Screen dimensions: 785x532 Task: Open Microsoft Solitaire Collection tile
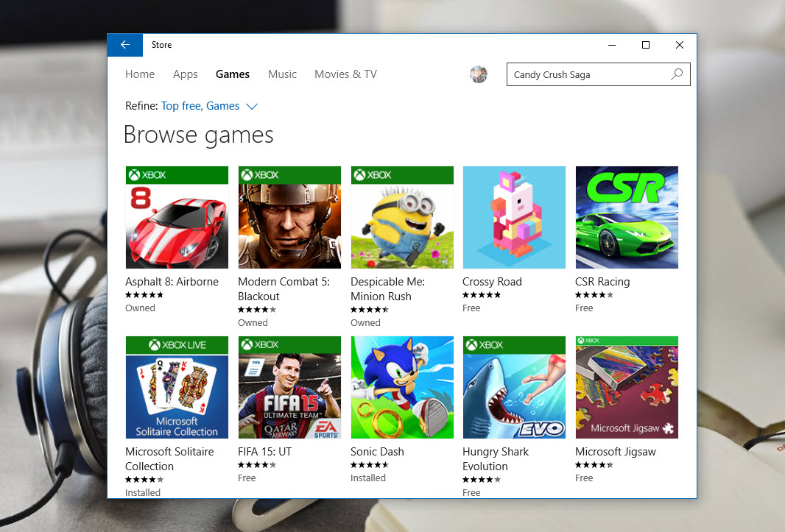point(177,387)
